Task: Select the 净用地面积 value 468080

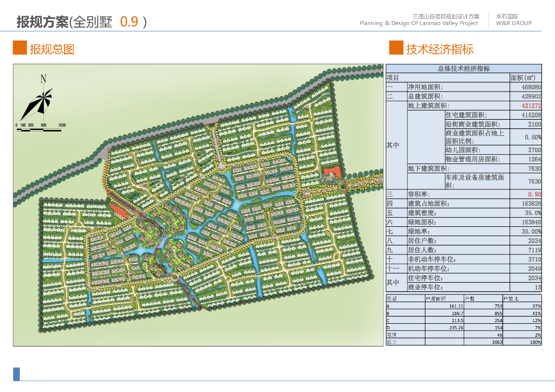Action: (x=531, y=87)
